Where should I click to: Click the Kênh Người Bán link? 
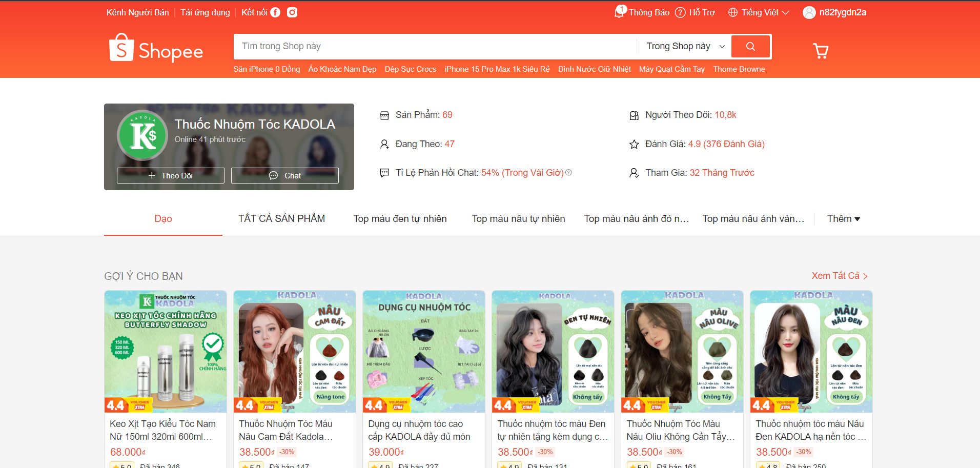137,12
